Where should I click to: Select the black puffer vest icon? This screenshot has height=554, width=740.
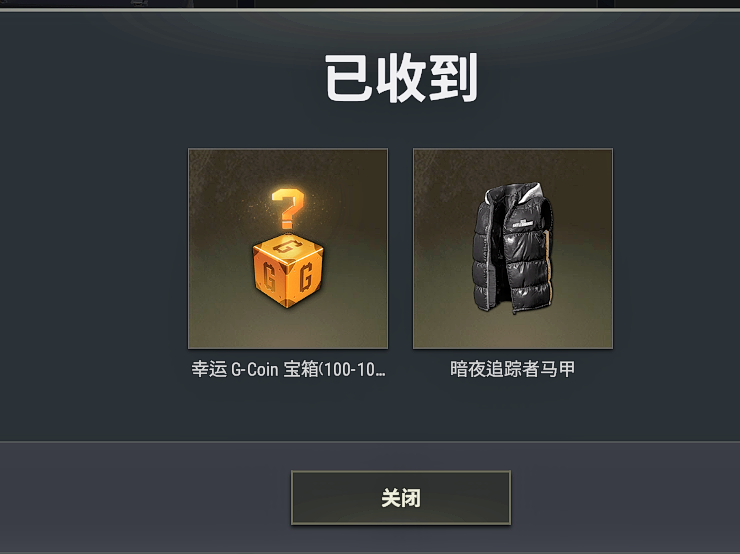click(513, 249)
